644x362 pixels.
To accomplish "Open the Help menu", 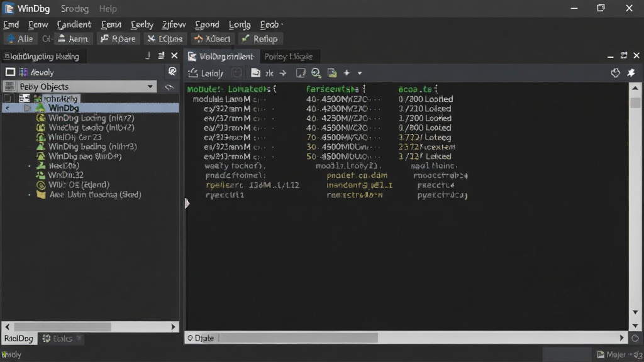I will coord(108,8).
